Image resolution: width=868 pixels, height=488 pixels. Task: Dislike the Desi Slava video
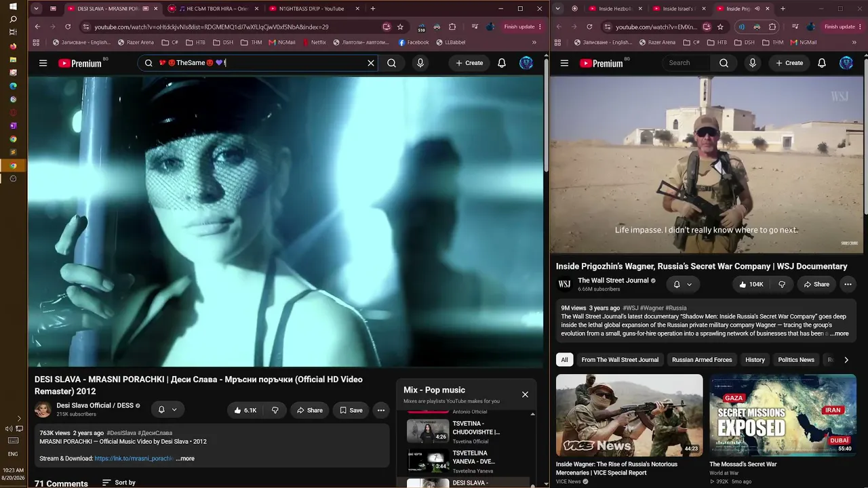click(275, 410)
